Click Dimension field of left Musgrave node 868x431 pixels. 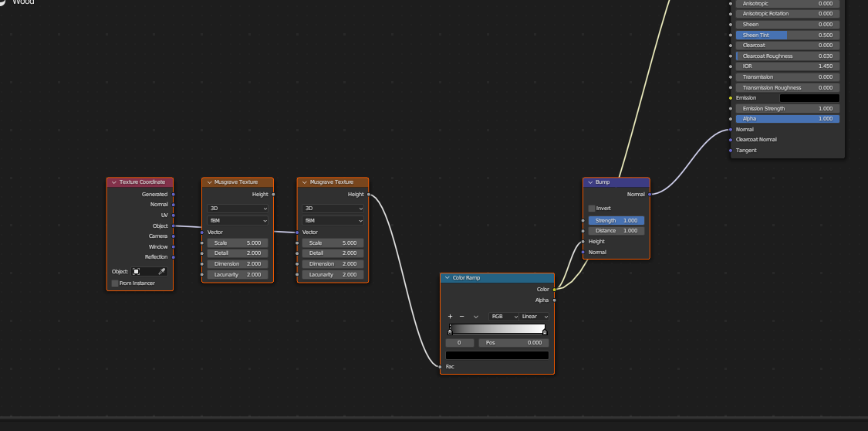pyautogui.click(x=238, y=263)
